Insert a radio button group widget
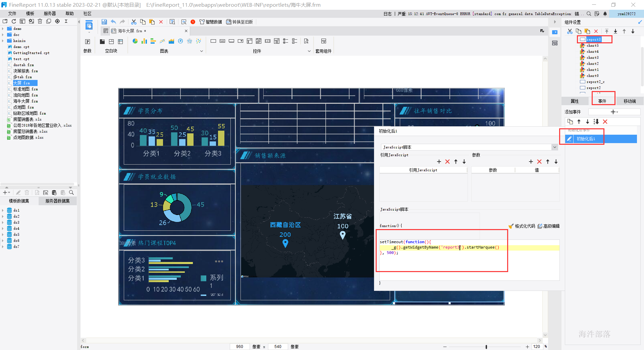This screenshot has height=350, width=644. 285,41
